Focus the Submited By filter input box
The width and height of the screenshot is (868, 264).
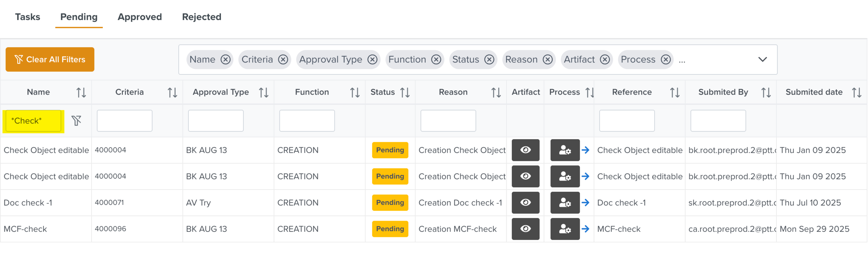point(718,121)
